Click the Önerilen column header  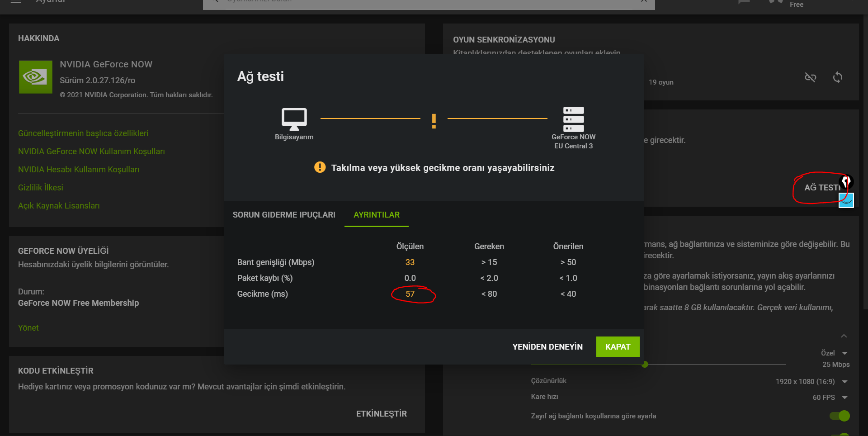568,246
